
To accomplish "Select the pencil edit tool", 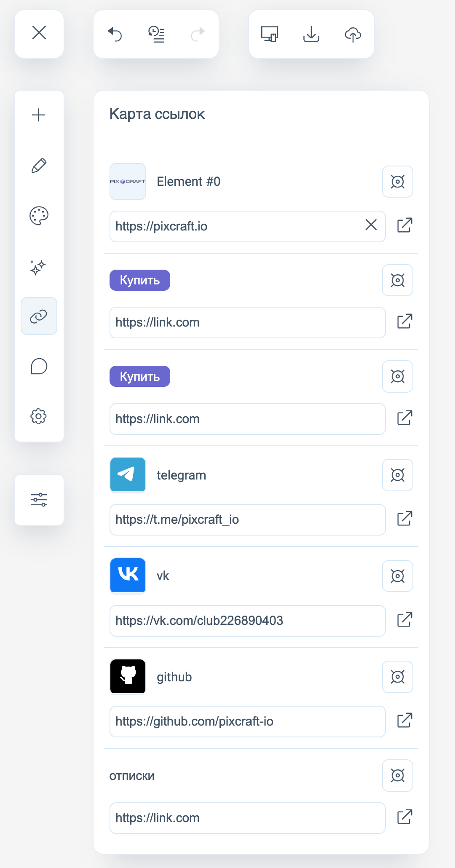I will click(x=39, y=166).
